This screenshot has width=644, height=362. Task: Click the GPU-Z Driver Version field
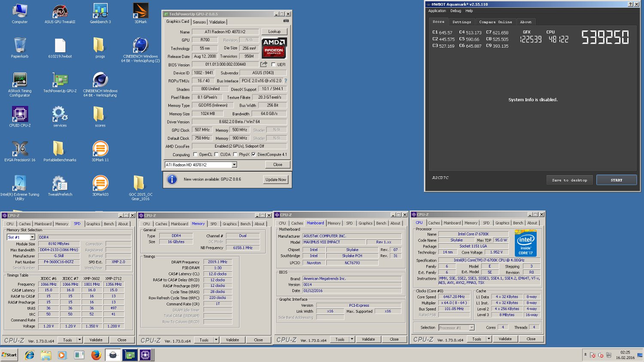pyautogui.click(x=239, y=122)
